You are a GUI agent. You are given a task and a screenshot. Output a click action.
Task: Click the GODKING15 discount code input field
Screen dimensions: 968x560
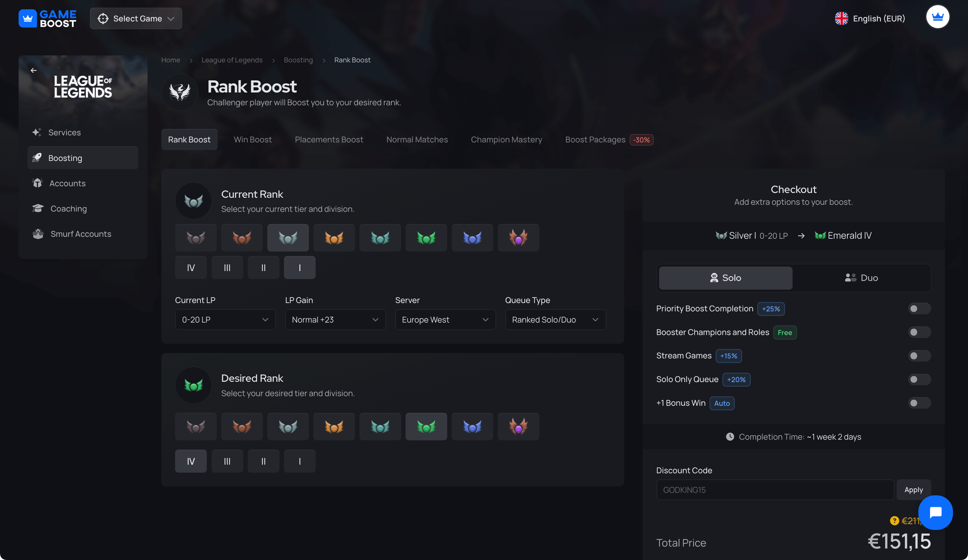(x=775, y=489)
